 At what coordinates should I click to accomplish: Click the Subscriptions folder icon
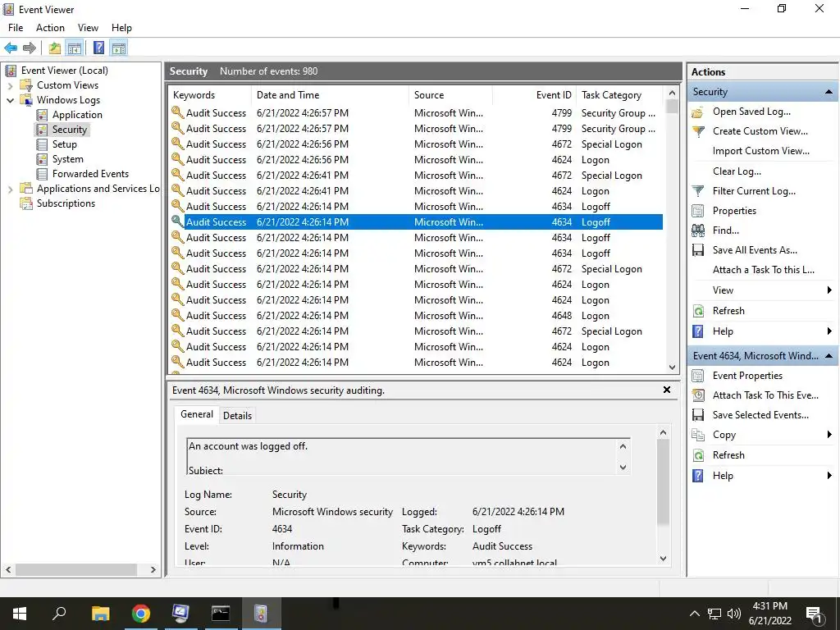pos(25,203)
